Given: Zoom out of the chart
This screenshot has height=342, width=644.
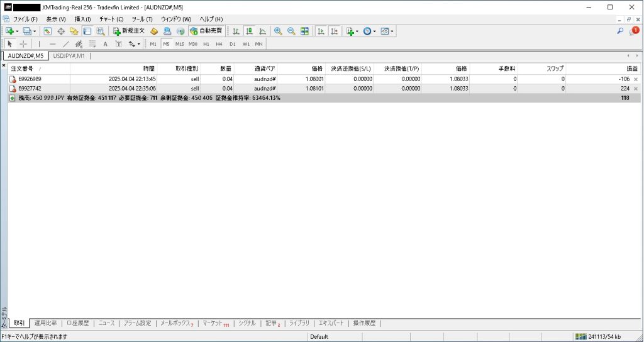Looking at the screenshot, I should [291, 31].
